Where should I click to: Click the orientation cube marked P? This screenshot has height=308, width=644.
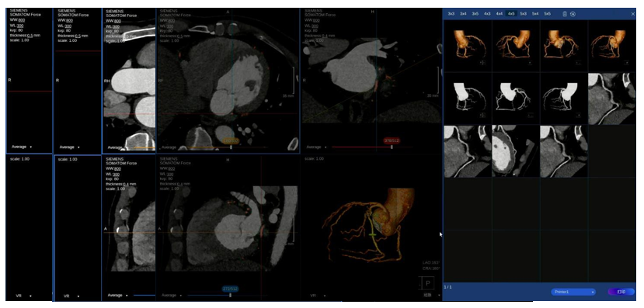tap(427, 283)
